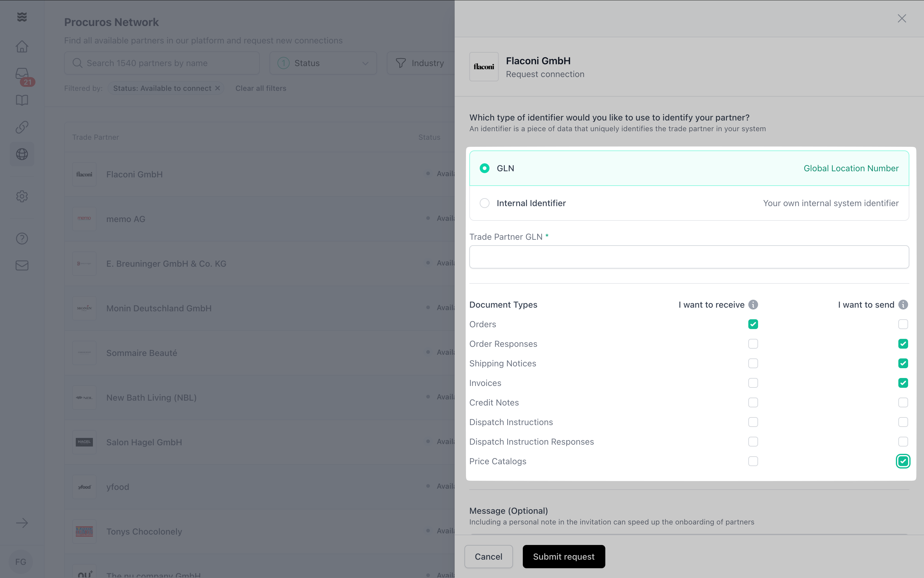This screenshot has height=578, width=924.
Task: Expand sidebar with the arrow icon
Action: coord(22,523)
